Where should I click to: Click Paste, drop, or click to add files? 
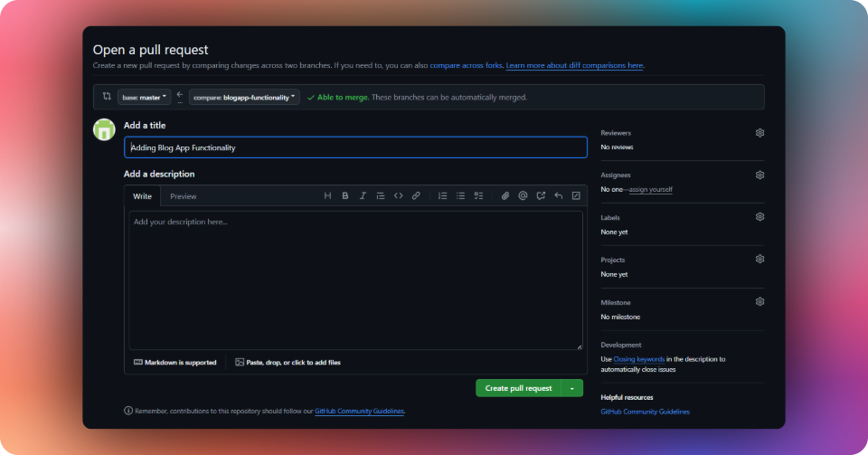[288, 363]
